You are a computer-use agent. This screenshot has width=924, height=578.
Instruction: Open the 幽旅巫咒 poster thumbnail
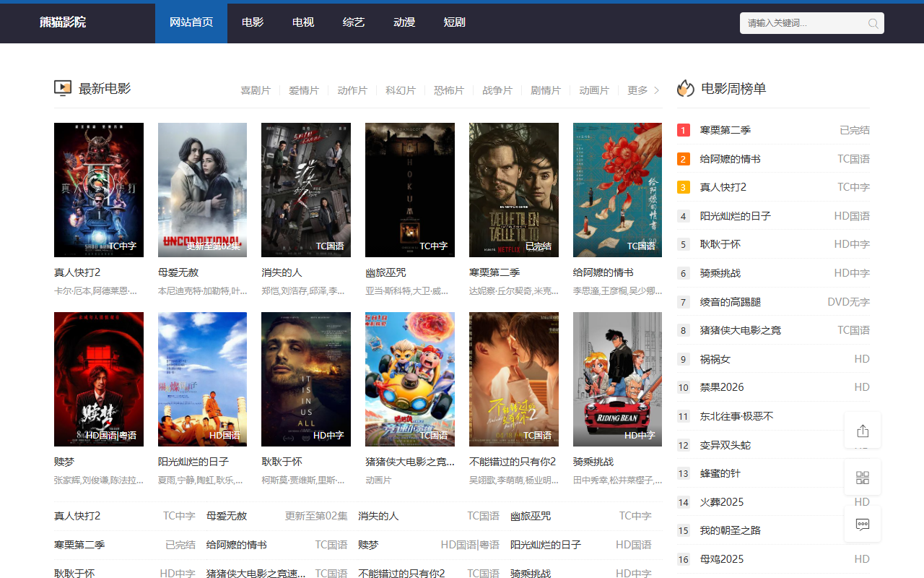(x=410, y=190)
